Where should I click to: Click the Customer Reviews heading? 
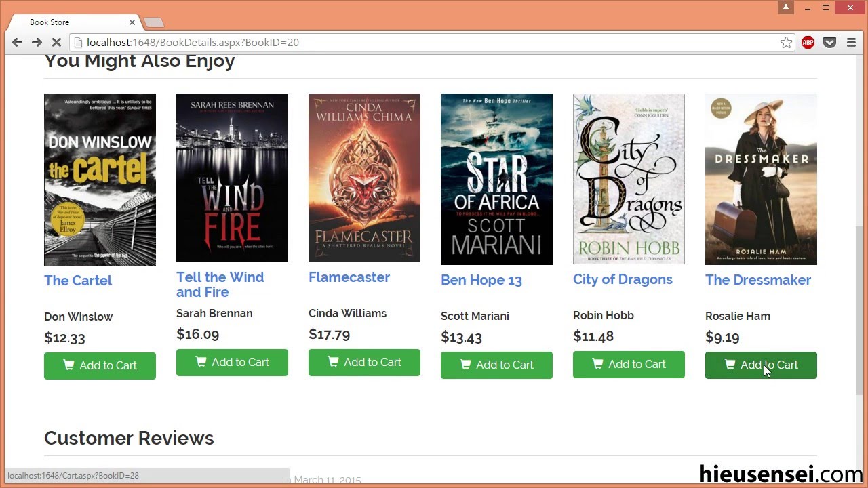click(129, 438)
